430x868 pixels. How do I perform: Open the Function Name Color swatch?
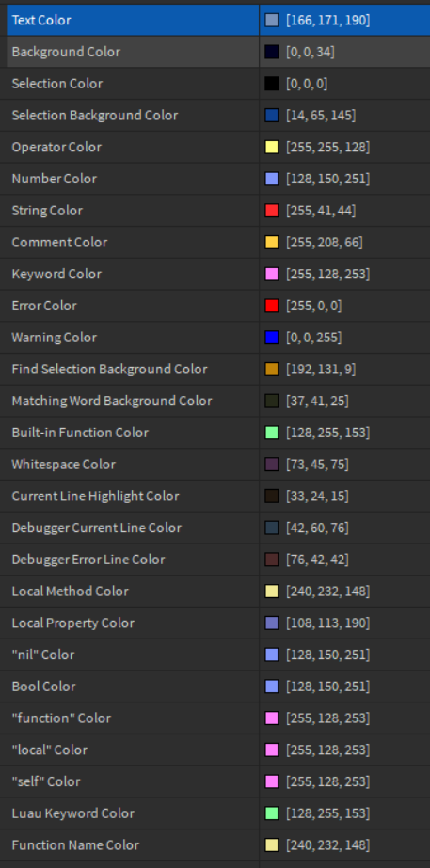click(x=272, y=845)
